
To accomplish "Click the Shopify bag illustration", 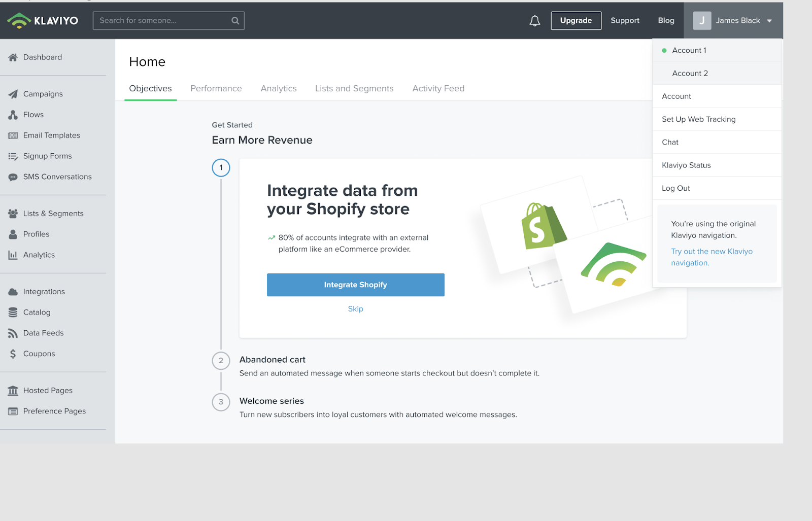I will [543, 226].
